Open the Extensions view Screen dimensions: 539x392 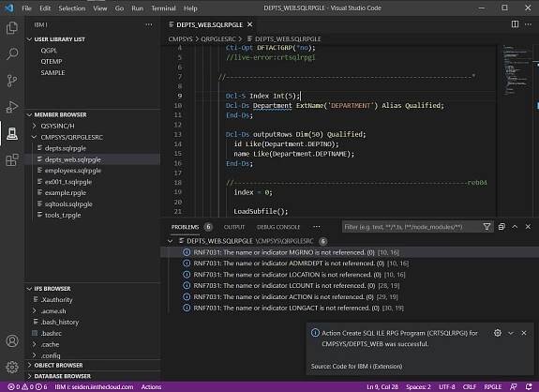pos(12,159)
